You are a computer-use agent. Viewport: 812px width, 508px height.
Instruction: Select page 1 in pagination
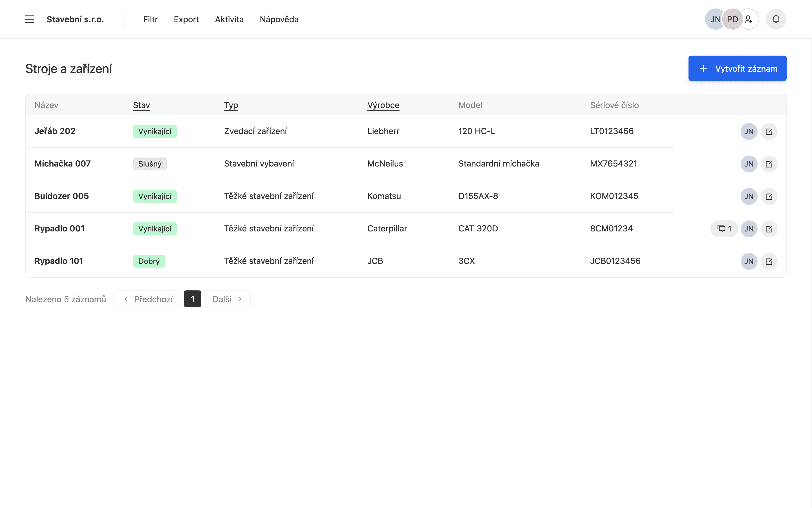click(192, 299)
